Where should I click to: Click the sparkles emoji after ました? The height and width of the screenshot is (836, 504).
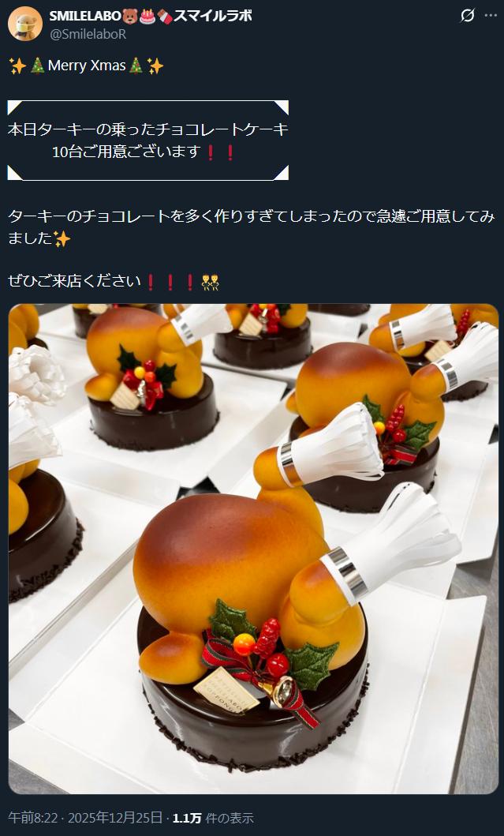click(62, 239)
